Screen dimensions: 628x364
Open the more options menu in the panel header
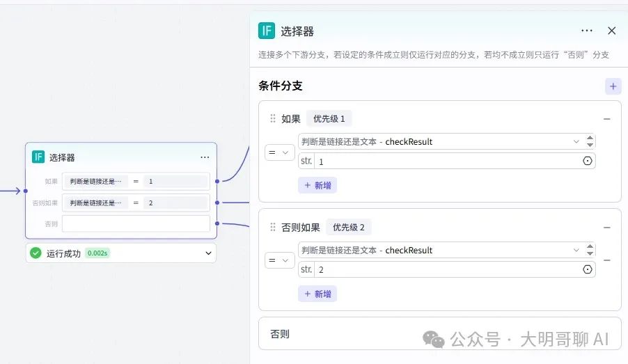(x=586, y=31)
